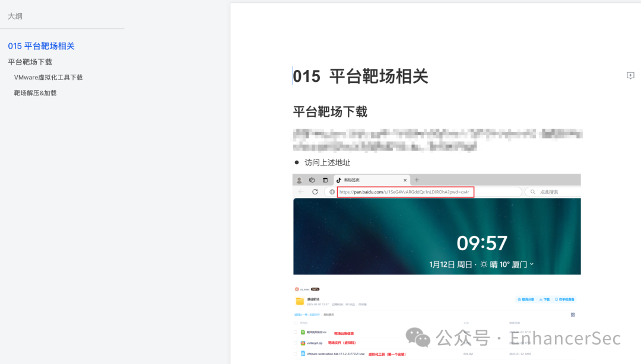Click the 大纲 outline panel header
The height and width of the screenshot is (364, 641).
pyautogui.click(x=15, y=17)
